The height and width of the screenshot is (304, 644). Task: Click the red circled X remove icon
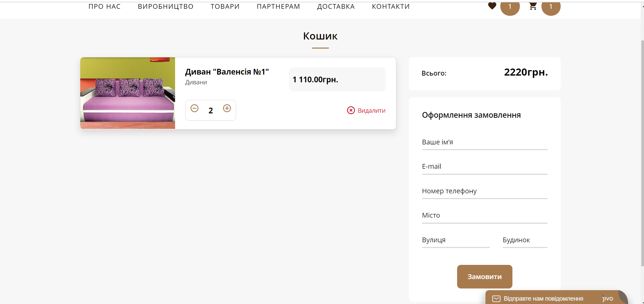pos(351,110)
